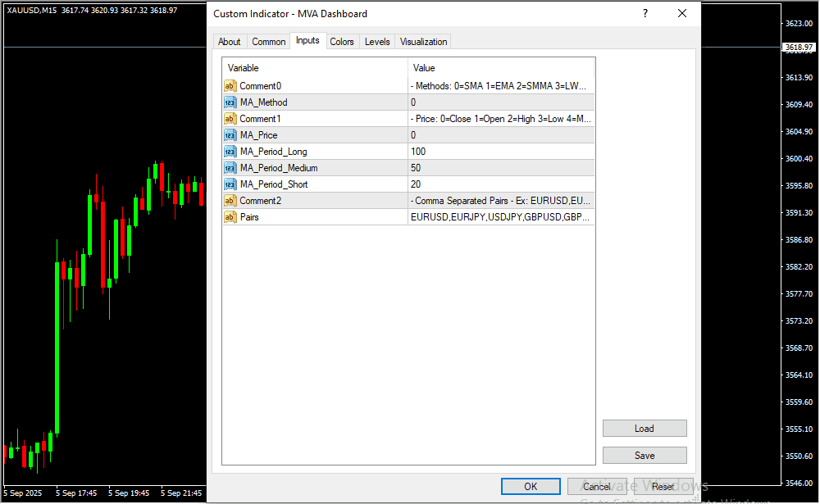This screenshot has height=504, width=820.
Task: Save the current input parameters
Action: (x=645, y=456)
